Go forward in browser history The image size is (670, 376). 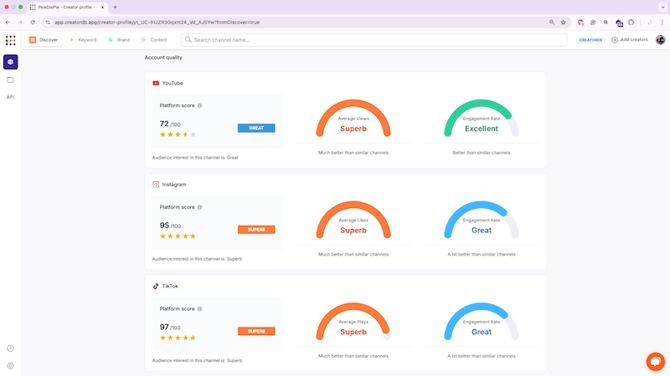(20, 22)
